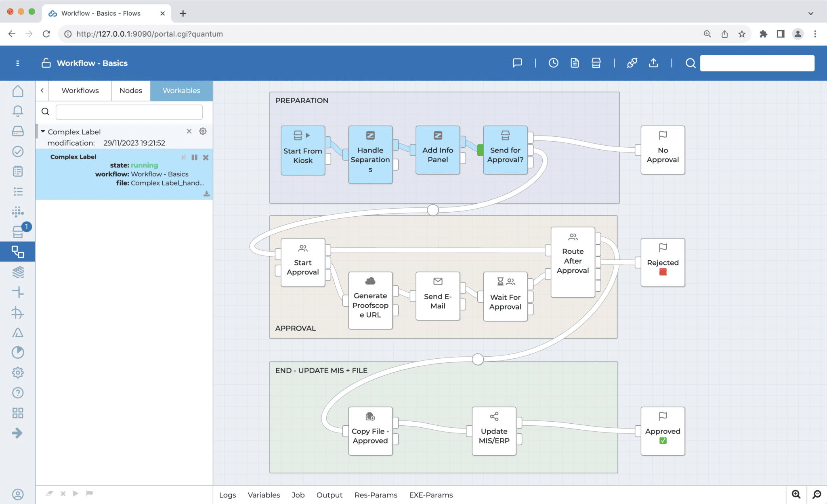Open the Variables tab at bottom
The width and height of the screenshot is (827, 504).
(264, 495)
